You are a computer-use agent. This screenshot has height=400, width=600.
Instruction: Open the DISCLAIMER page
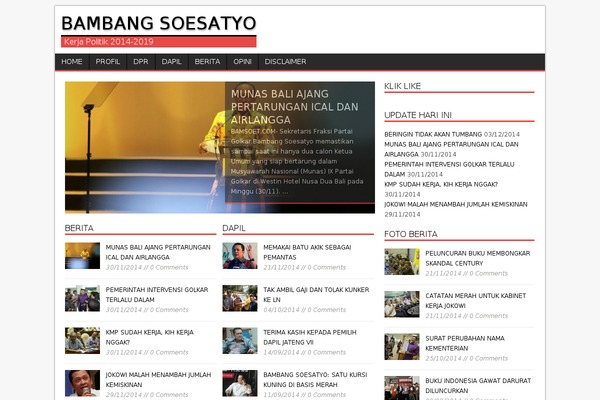[285, 62]
